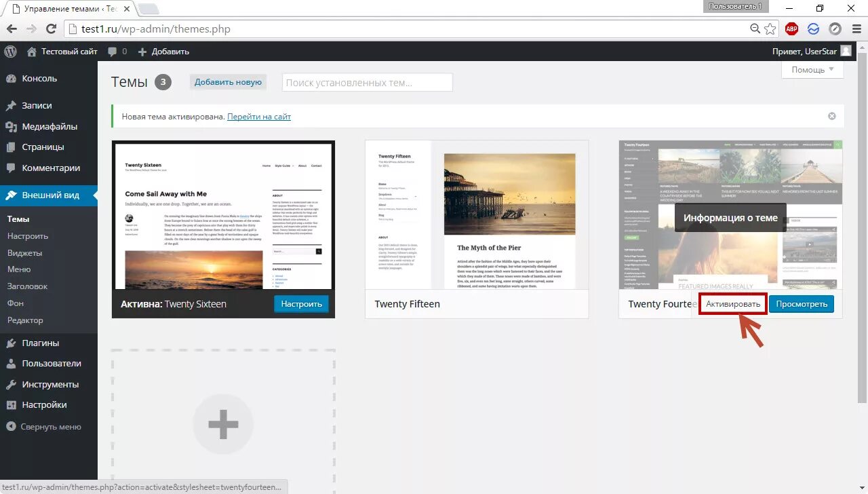Click the UserStar avatar icon

846,51
